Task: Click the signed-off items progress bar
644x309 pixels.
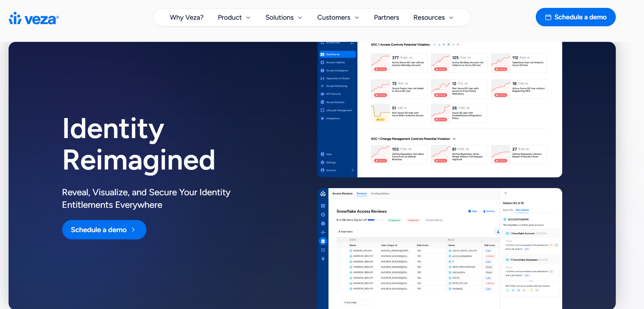Action: 371,220
